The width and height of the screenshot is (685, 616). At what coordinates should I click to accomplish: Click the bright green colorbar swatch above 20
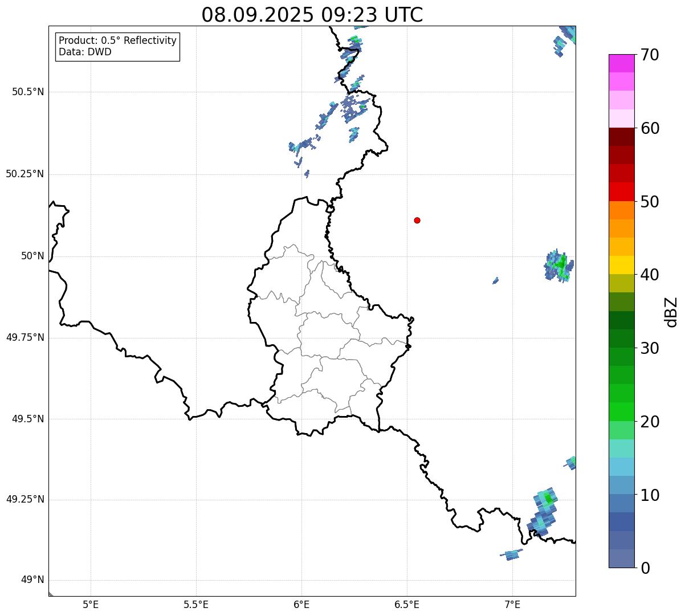tap(621, 412)
